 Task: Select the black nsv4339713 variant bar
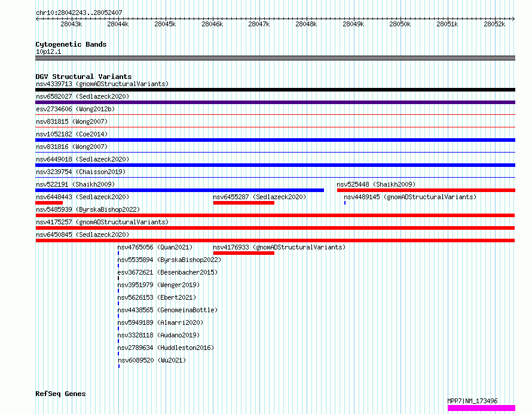pyautogui.click(x=275, y=90)
